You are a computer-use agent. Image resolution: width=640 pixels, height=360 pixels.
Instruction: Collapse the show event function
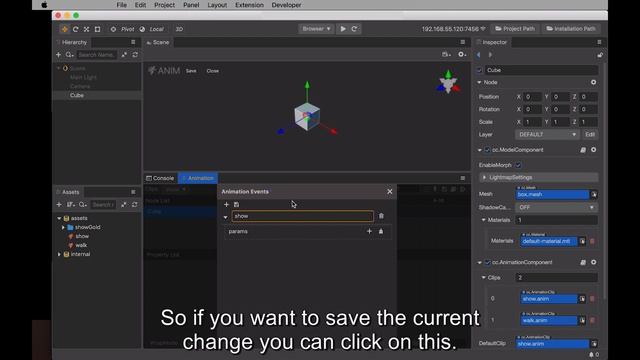(x=225, y=217)
